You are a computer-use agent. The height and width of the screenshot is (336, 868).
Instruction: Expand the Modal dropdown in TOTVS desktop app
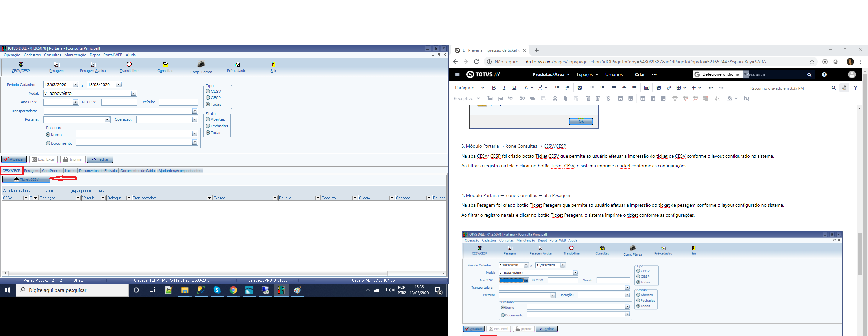(134, 94)
